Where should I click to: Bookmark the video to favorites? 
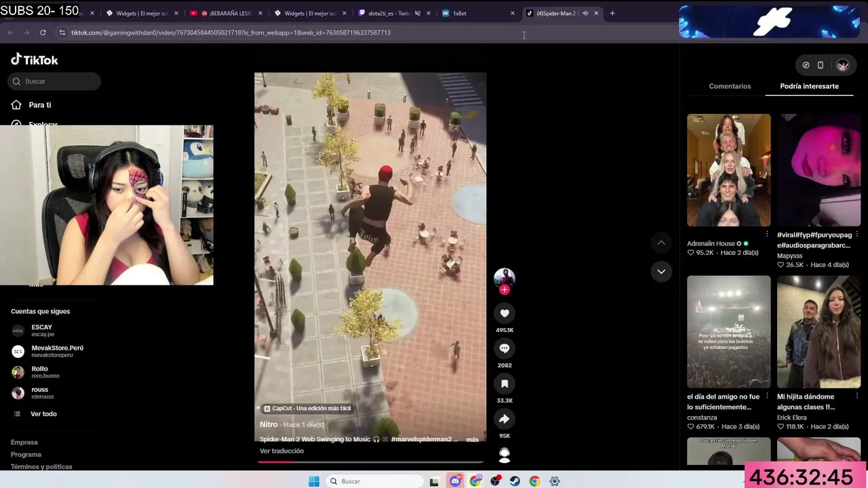(x=505, y=384)
